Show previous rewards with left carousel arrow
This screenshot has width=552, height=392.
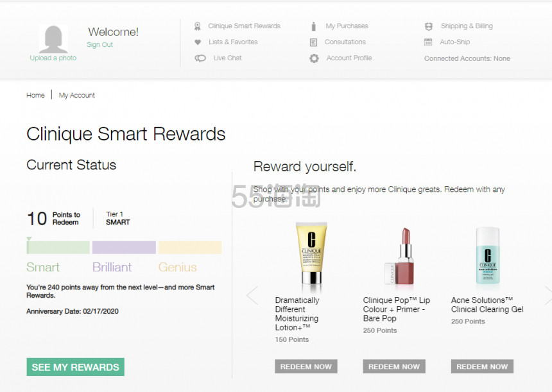(252, 296)
